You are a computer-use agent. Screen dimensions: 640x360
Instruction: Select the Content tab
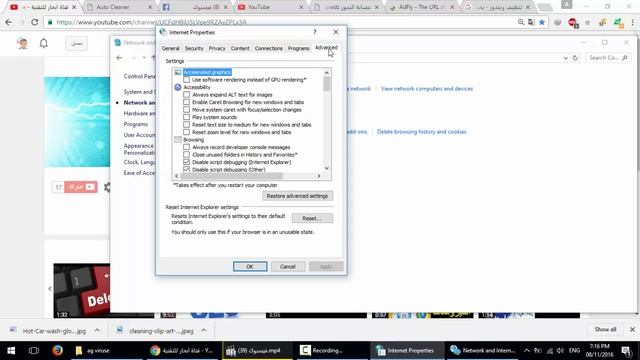pos(240,48)
